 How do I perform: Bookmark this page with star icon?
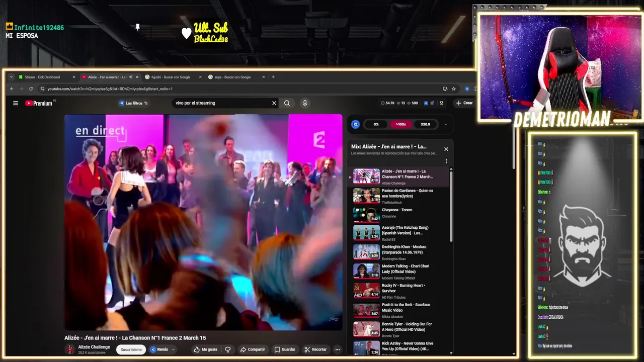point(453,89)
